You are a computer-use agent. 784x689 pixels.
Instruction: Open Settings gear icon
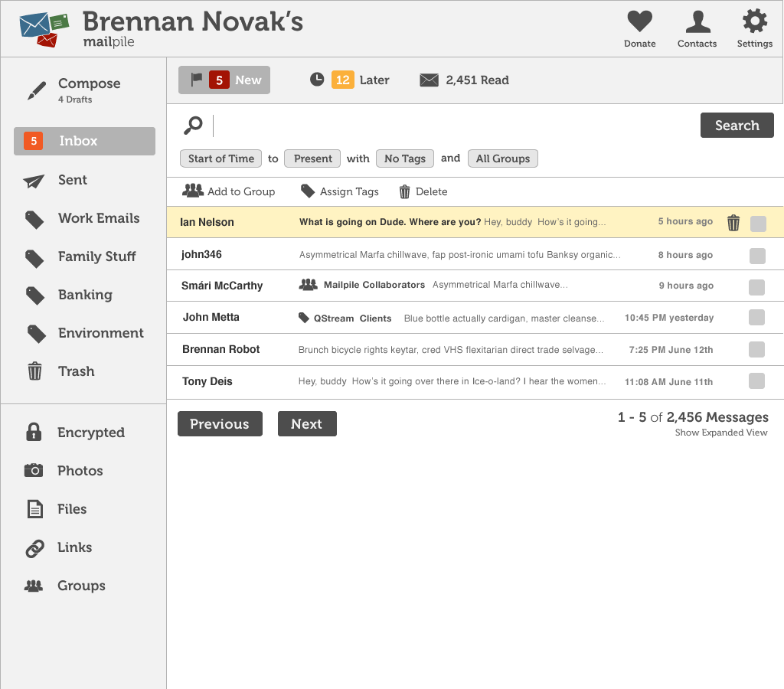(x=754, y=21)
